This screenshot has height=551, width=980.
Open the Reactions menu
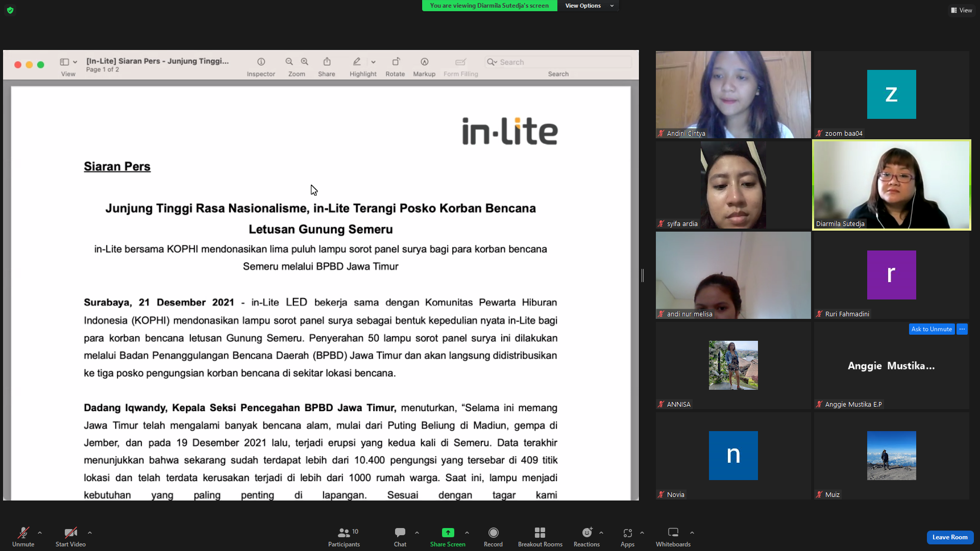(586, 537)
